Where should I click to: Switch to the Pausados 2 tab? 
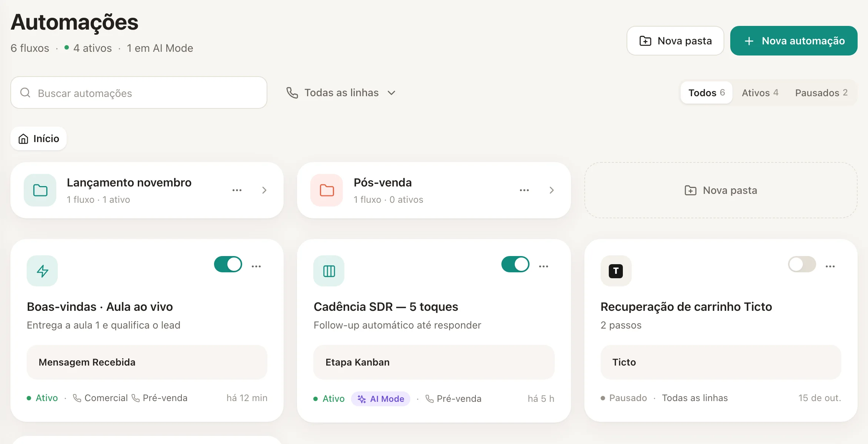pos(821,92)
